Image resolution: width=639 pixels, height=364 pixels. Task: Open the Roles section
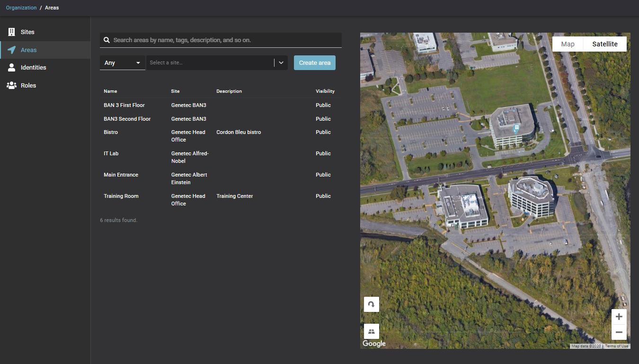click(x=28, y=86)
